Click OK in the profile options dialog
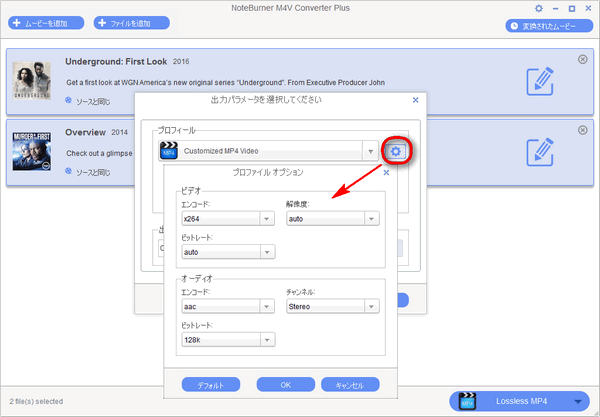The image size is (600, 417). coord(286,385)
